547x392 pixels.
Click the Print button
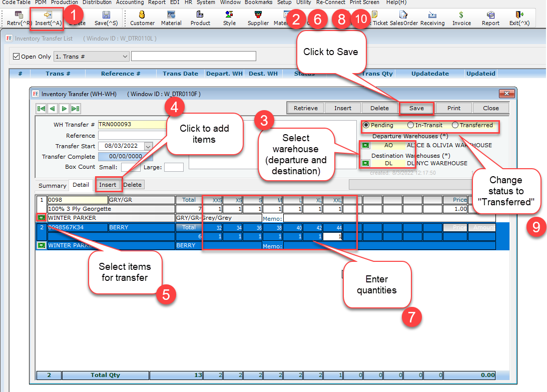tap(453, 108)
